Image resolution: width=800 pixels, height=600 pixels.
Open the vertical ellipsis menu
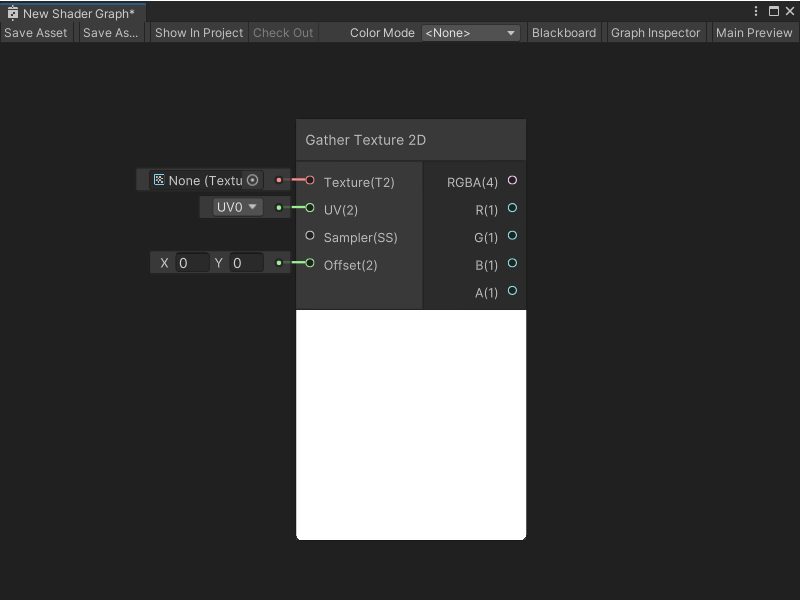(x=757, y=9)
